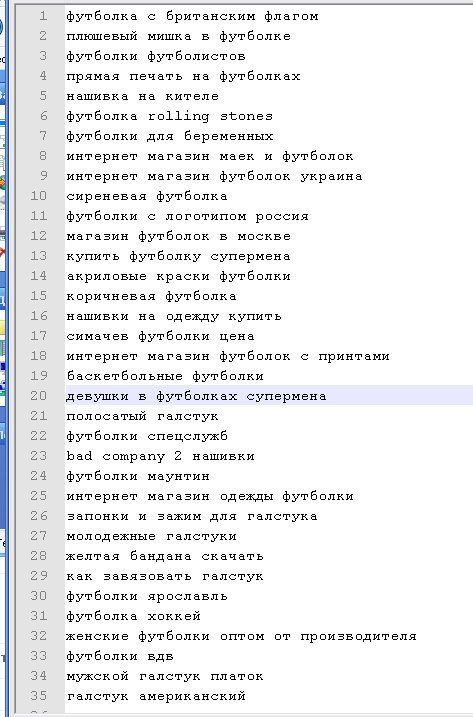Viewport: 473px width, 717px height.
Task: Click the 'футболки для беременных' line
Action: point(170,136)
